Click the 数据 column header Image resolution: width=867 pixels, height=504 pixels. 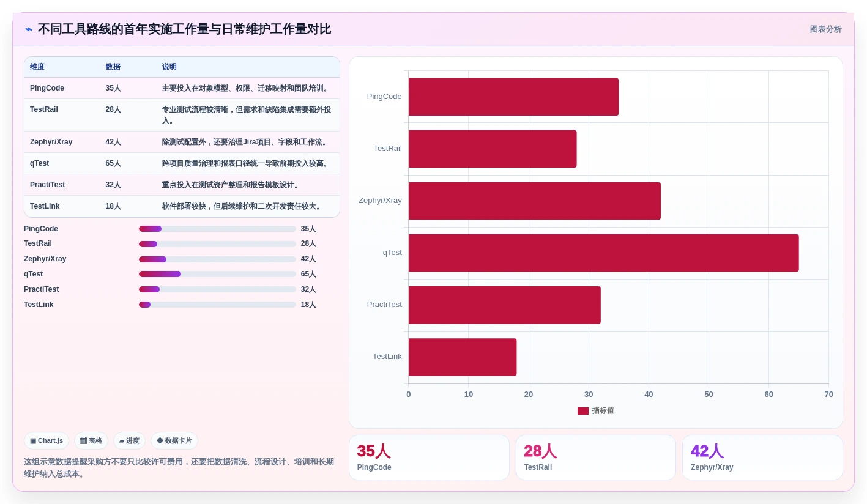(x=113, y=67)
